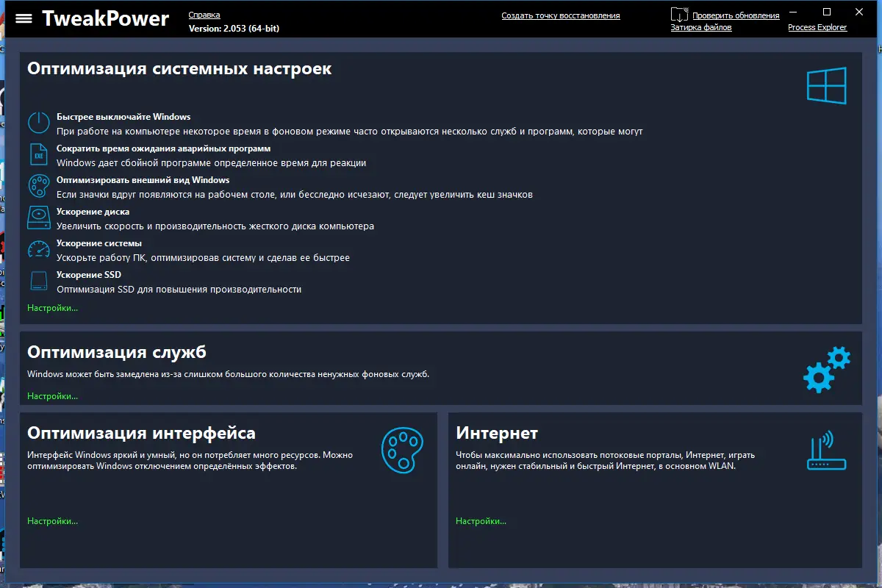This screenshot has height=588, width=882.
Task: Open Настройки under Оптимизация интерфейса
Action: [x=53, y=521]
